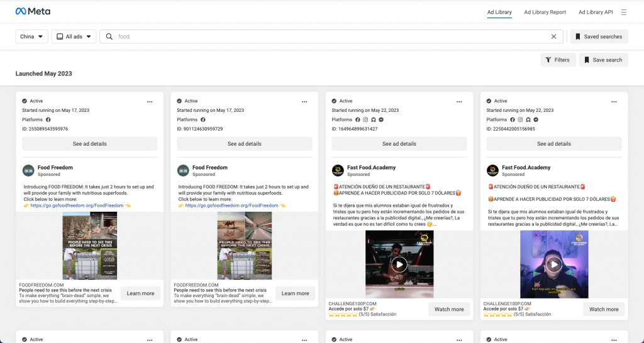The height and width of the screenshot is (343, 644).
Task: Open gofoodfreedom.org link in first ad
Action: 77,205
